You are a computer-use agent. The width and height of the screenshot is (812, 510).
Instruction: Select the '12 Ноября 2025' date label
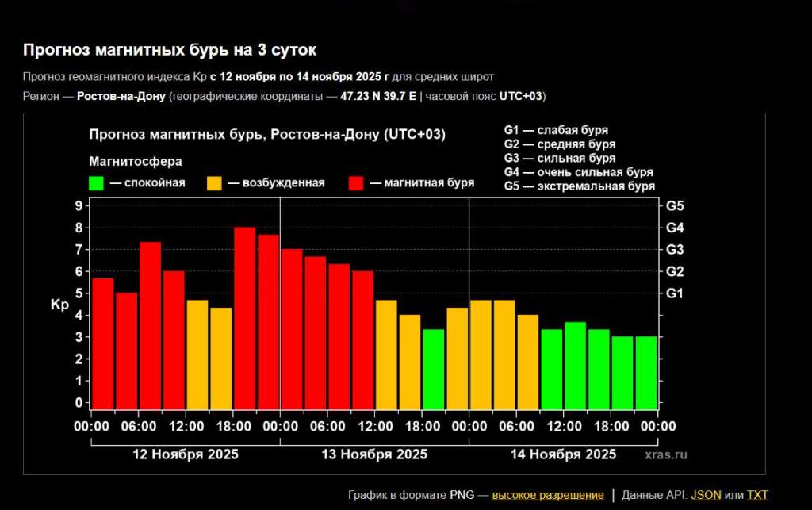(x=185, y=454)
